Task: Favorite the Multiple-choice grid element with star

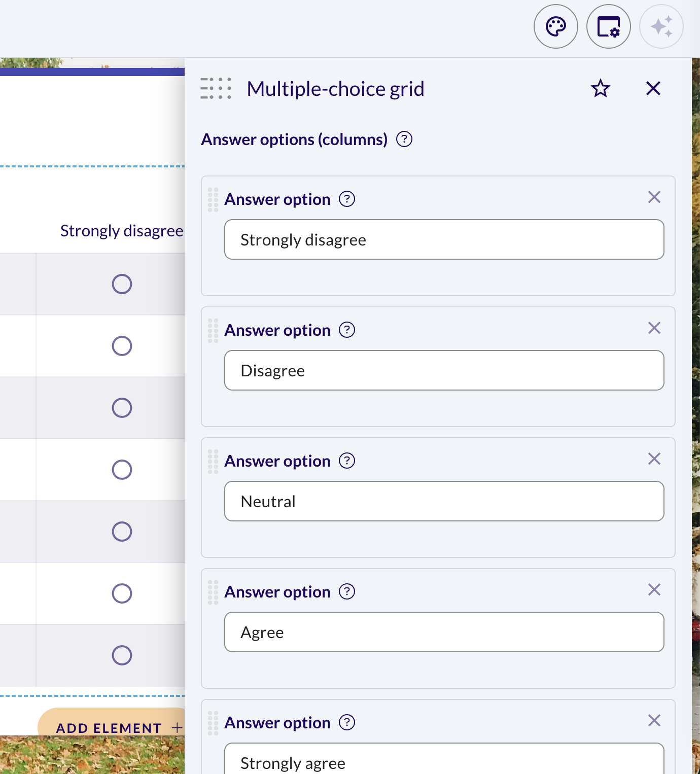Action: pos(601,89)
